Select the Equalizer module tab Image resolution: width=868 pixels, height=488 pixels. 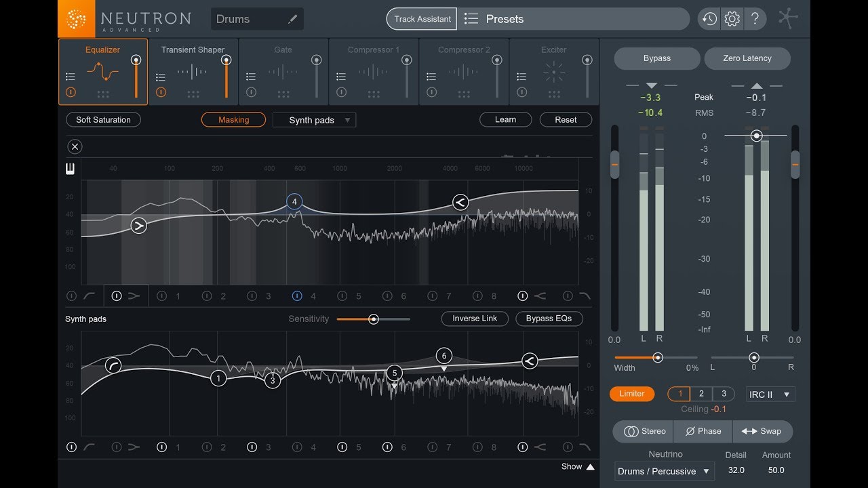[x=103, y=72]
